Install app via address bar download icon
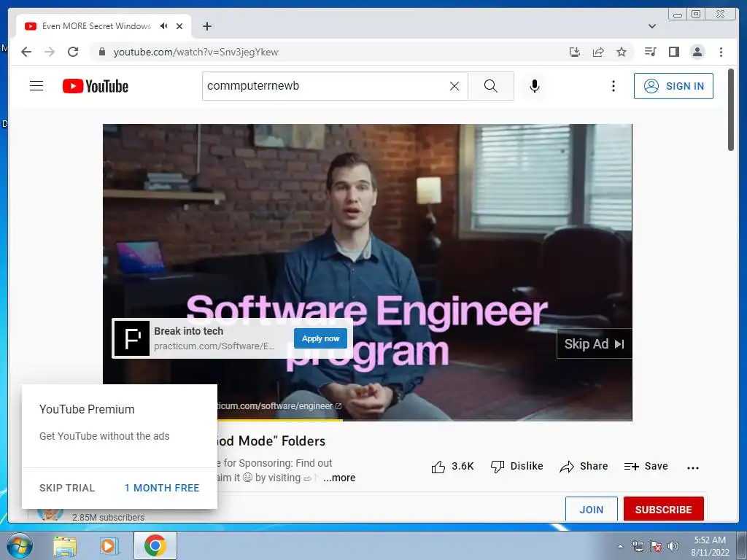 (x=575, y=52)
